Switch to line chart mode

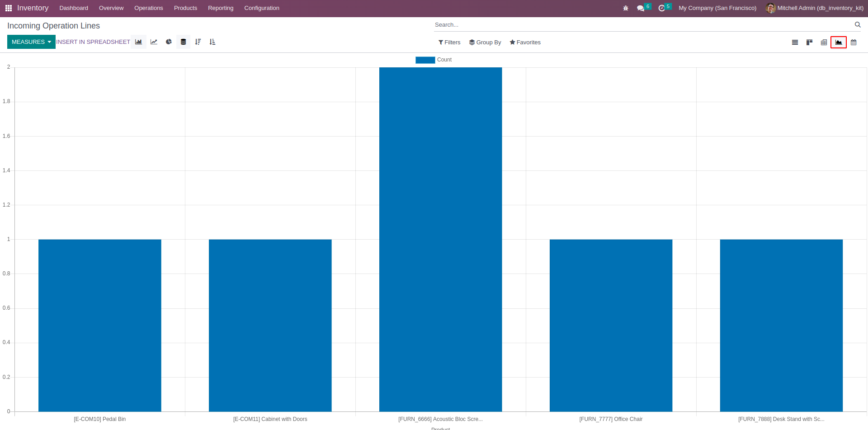click(154, 42)
